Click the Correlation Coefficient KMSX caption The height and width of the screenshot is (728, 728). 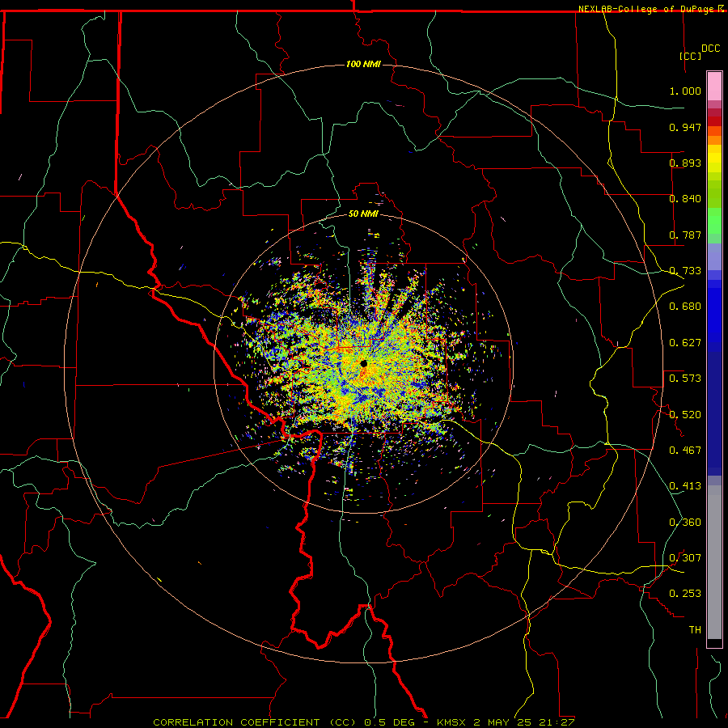tap(364, 722)
